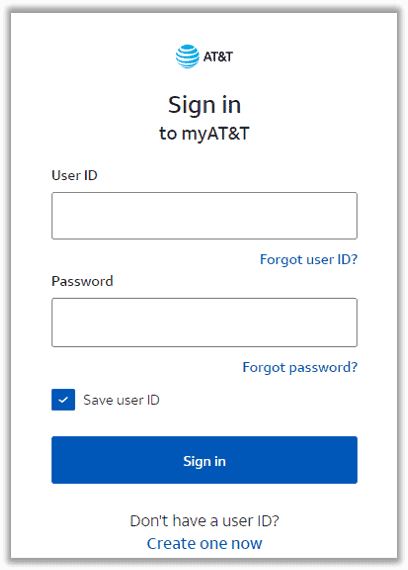Screen dimensions: 408x570
Task: Focus the User ID text box
Action: click(204, 216)
